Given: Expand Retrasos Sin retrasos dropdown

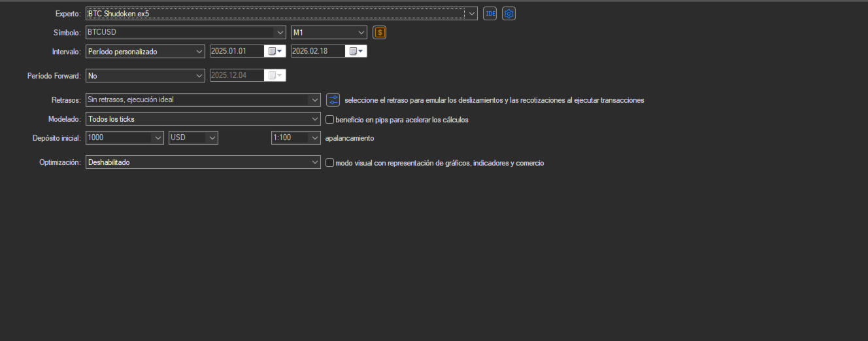Looking at the screenshot, I should 314,100.
